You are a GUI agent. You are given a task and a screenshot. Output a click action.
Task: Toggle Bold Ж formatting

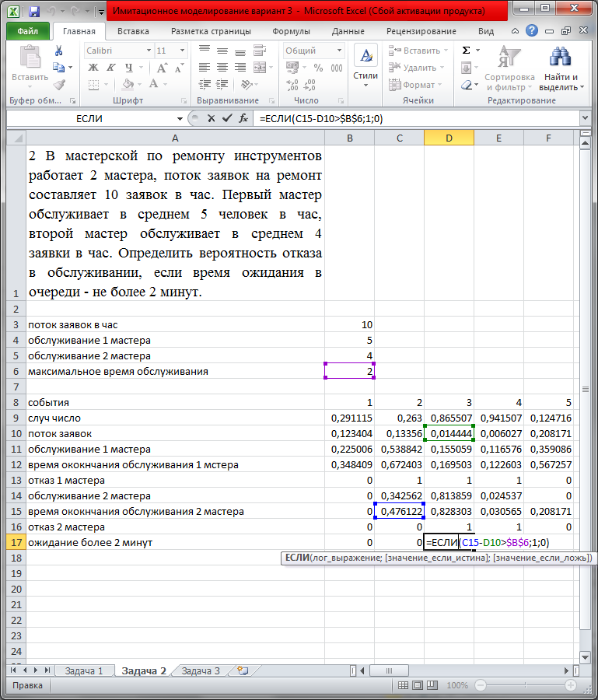[93, 68]
